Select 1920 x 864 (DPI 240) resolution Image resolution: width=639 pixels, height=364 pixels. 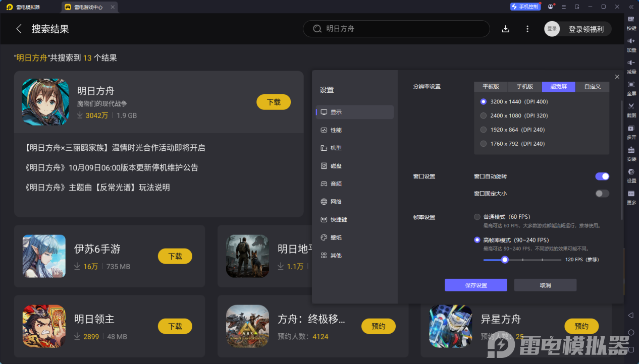coord(484,130)
